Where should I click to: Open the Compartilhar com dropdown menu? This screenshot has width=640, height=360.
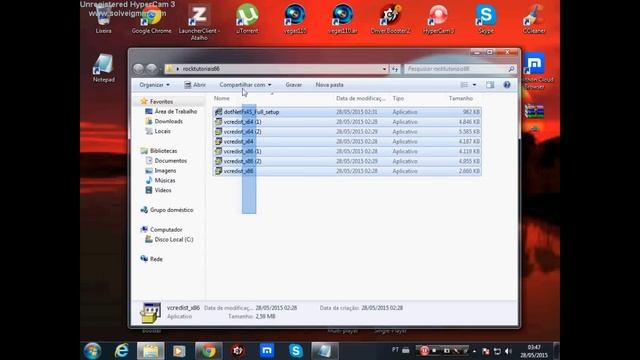(245, 85)
